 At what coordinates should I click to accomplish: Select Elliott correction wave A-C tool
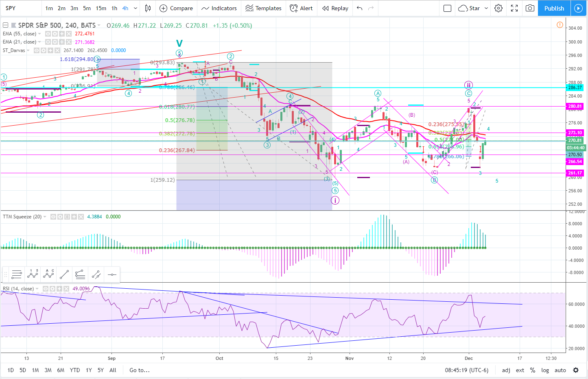48,275
